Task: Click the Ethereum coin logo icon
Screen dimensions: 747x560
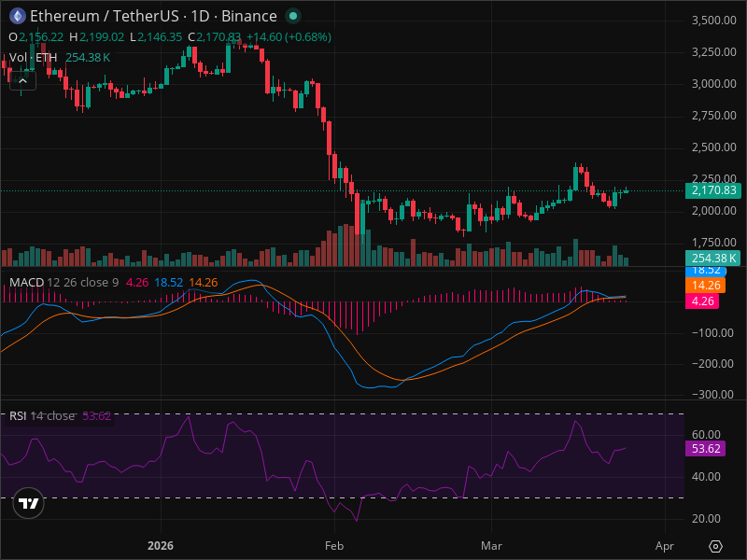Action: pos(18,16)
